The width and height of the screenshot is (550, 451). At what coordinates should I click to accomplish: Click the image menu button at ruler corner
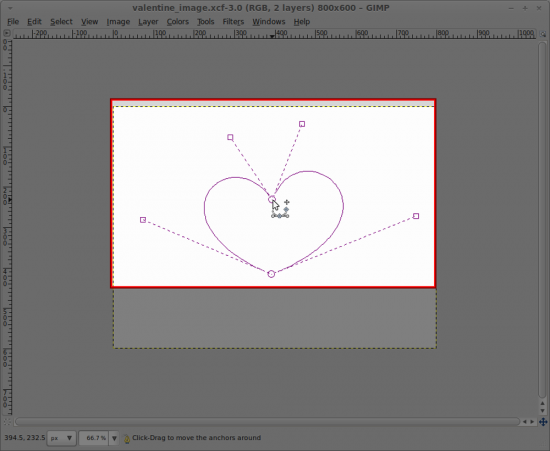click(6, 33)
